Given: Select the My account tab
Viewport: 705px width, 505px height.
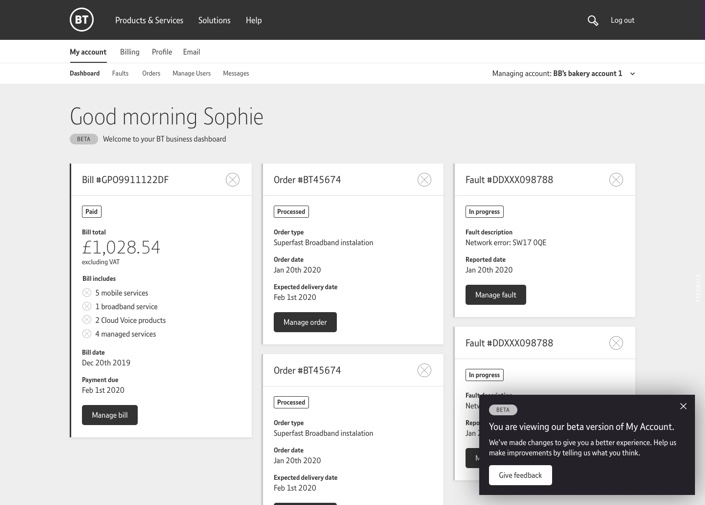Looking at the screenshot, I should pyautogui.click(x=88, y=52).
